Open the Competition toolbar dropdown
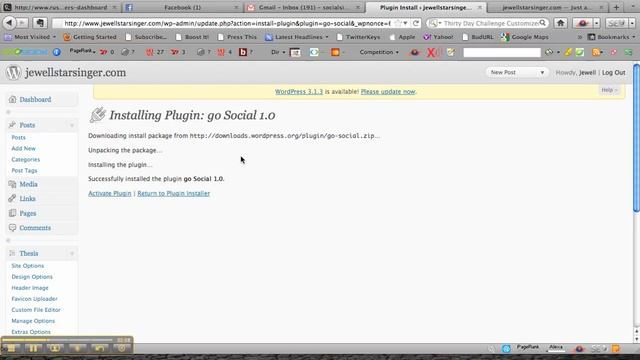This screenshot has height=360, width=640. tap(379, 52)
